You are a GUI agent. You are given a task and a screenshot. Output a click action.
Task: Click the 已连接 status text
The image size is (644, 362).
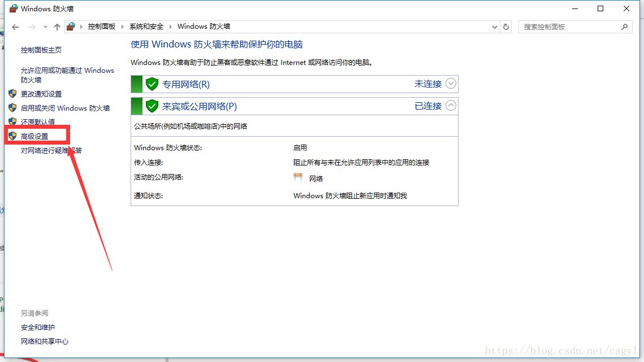428,106
